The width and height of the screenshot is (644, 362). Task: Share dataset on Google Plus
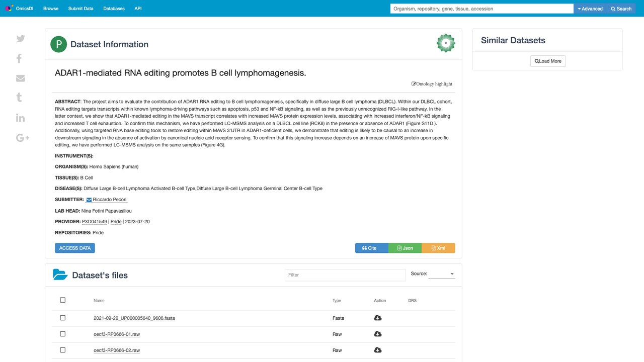(x=23, y=138)
